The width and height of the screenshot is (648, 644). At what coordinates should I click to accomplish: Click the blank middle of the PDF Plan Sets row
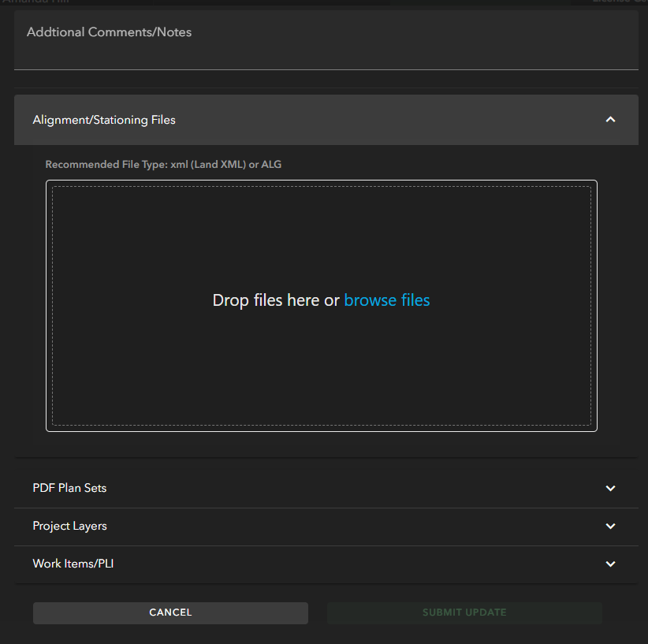tap(331, 488)
